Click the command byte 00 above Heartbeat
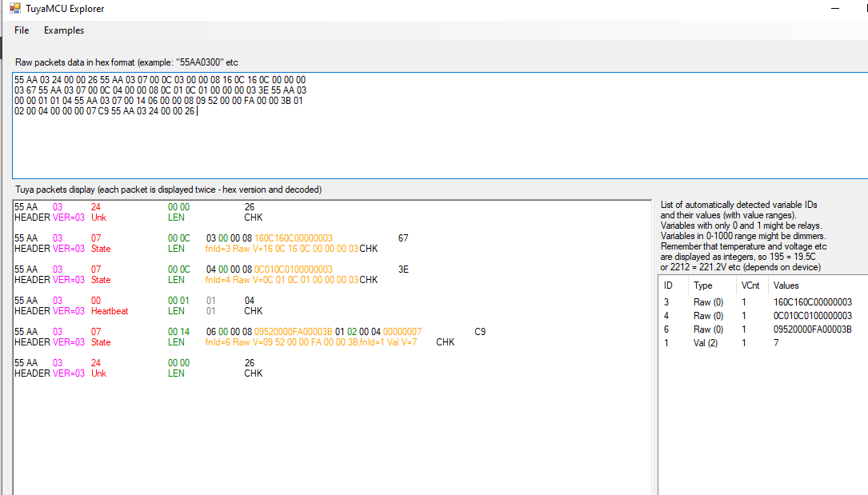Viewport: 868px width, 495px height. (96, 301)
